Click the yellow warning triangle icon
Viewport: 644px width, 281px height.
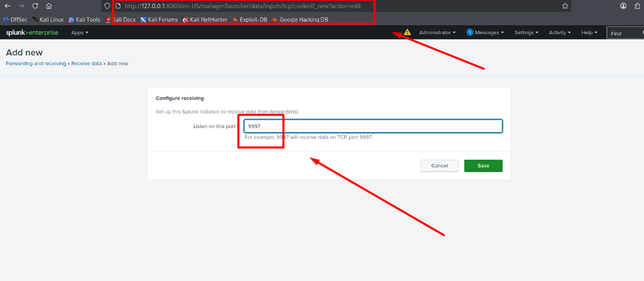(407, 32)
